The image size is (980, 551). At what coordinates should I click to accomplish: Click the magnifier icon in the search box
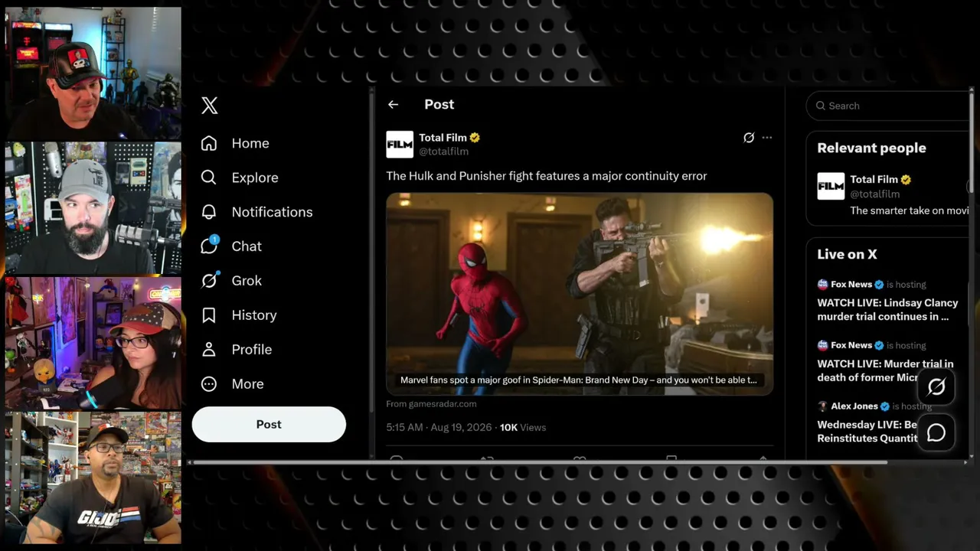click(x=820, y=106)
